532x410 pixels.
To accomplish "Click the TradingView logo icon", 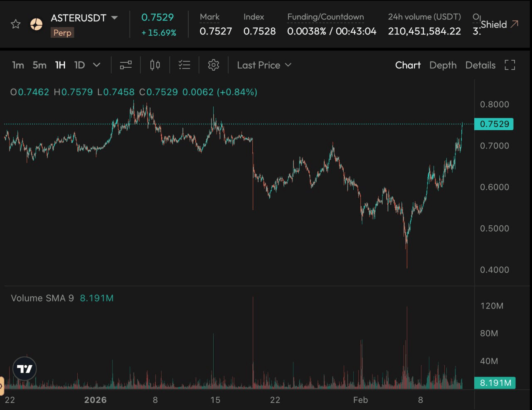I will [x=25, y=369].
